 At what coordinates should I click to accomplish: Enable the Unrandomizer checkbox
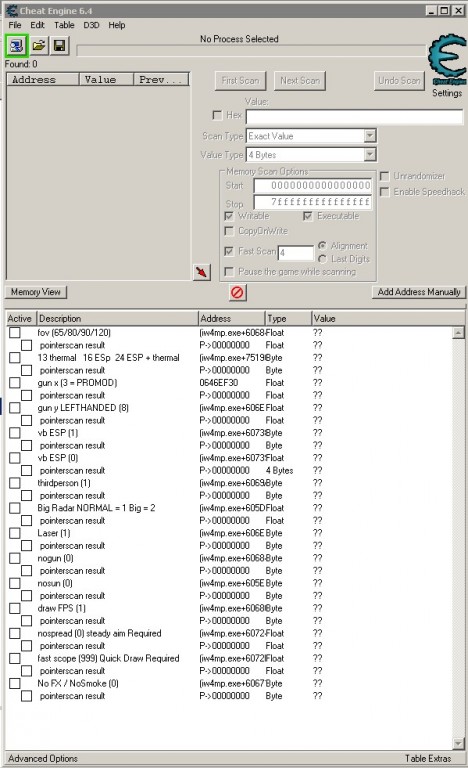(385, 176)
